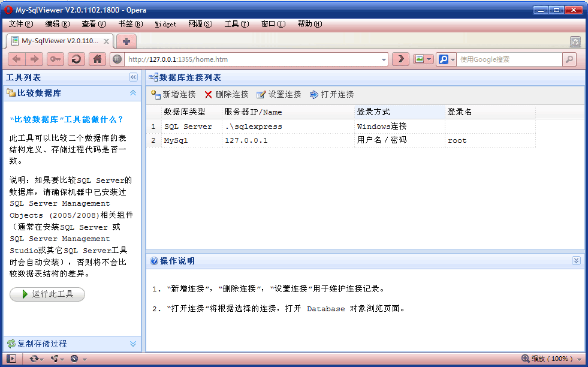Image resolution: width=588 pixels, height=367 pixels.
Task: Click 运行此工具 button
Action: [47, 294]
